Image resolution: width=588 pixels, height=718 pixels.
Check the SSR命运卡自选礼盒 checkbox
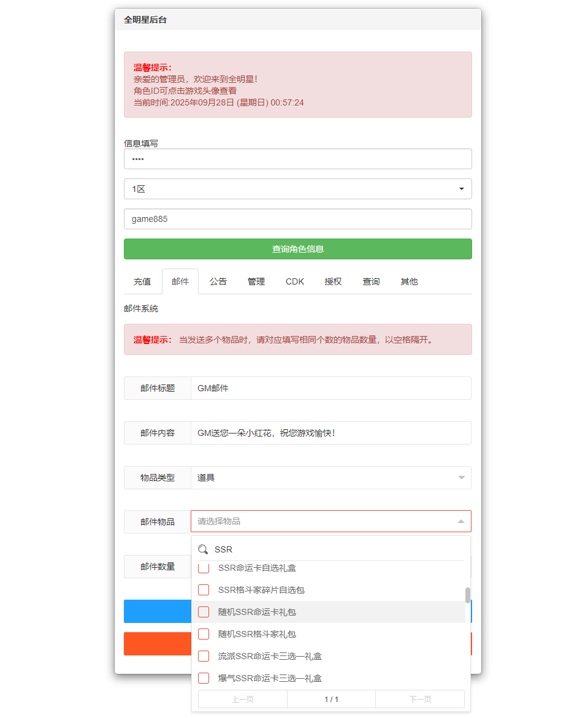(204, 568)
